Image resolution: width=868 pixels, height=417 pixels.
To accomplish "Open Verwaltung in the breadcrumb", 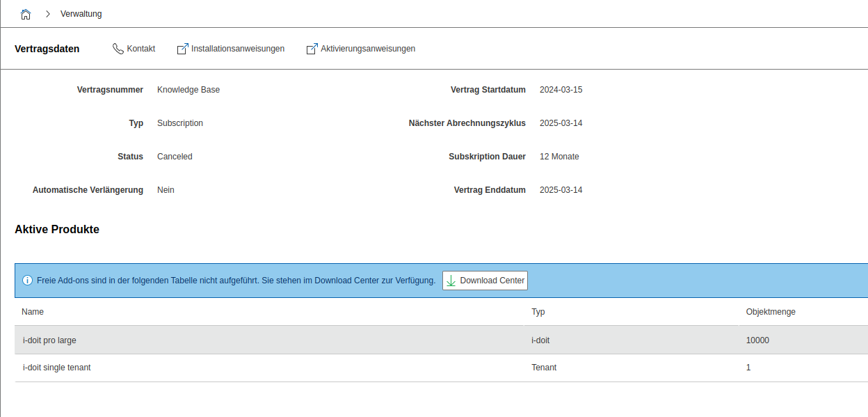I will (x=81, y=14).
